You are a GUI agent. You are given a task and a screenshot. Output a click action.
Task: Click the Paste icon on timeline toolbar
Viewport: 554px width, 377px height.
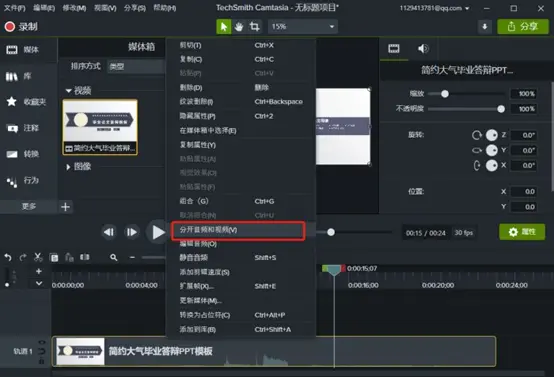coord(69,258)
